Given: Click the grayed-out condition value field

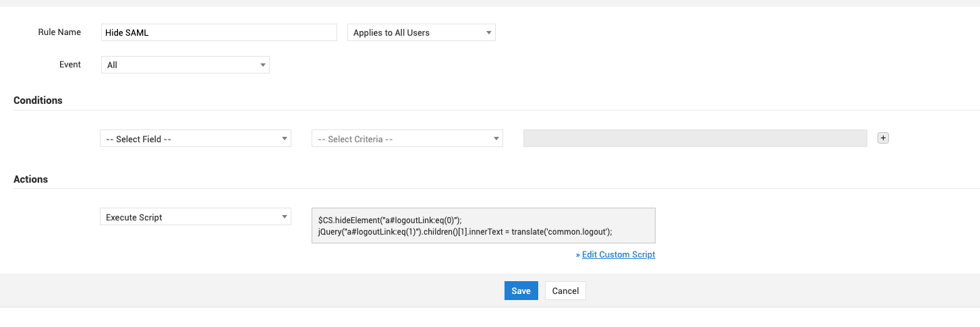Looking at the screenshot, I should (x=695, y=138).
